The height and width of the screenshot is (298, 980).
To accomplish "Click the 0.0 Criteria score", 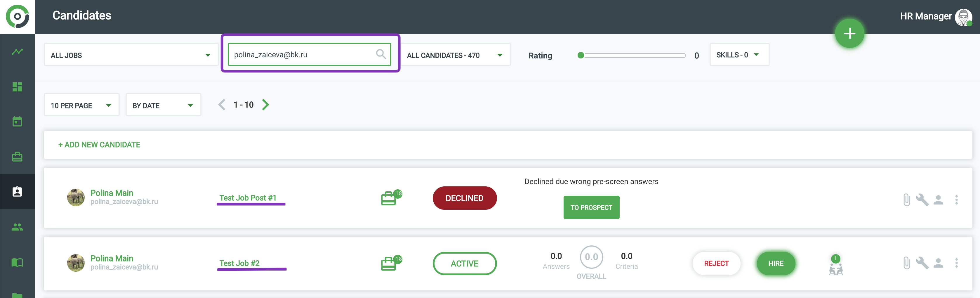I will (x=627, y=256).
